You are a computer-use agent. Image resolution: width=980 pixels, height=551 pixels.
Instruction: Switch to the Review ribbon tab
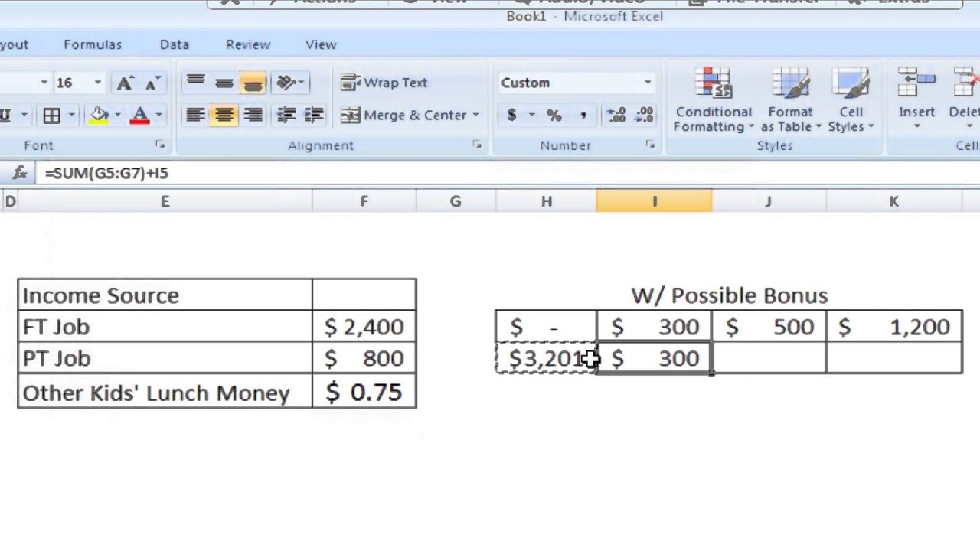pos(248,44)
